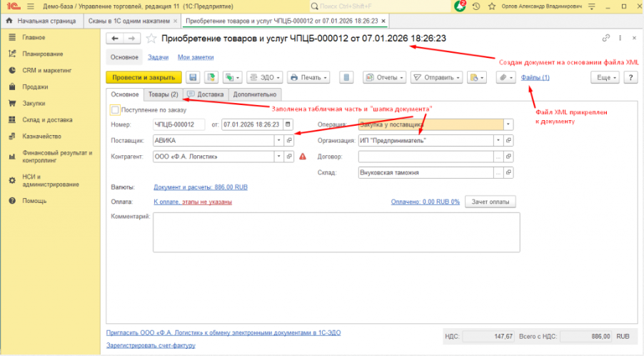
Task: Toggle Поступление по заказу checkbox
Action: [x=115, y=110]
